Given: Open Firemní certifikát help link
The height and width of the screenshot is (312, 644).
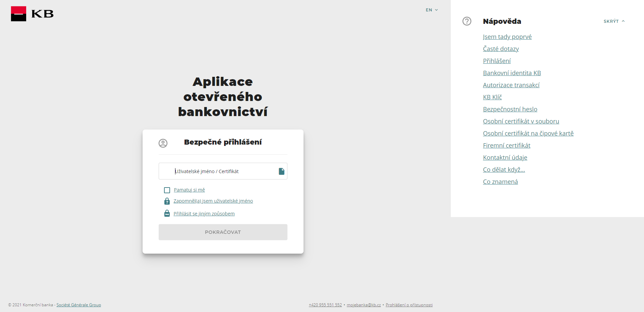Looking at the screenshot, I should (x=506, y=145).
